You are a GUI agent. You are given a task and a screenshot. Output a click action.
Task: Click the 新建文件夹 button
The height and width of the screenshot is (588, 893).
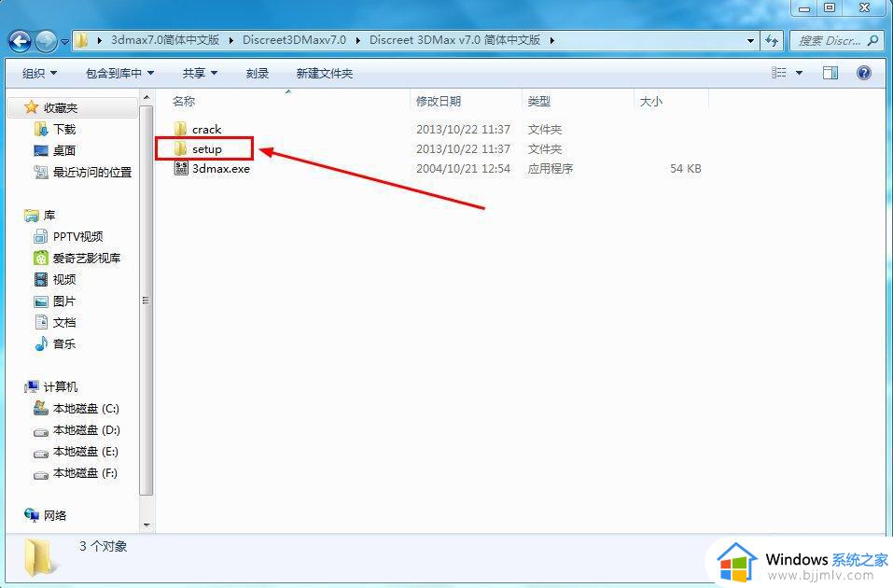[x=324, y=73]
